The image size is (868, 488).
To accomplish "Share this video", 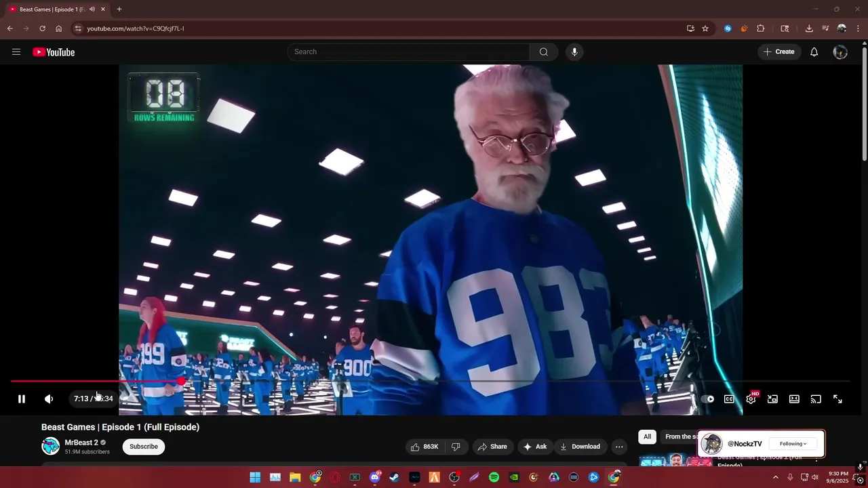I will [x=492, y=447].
